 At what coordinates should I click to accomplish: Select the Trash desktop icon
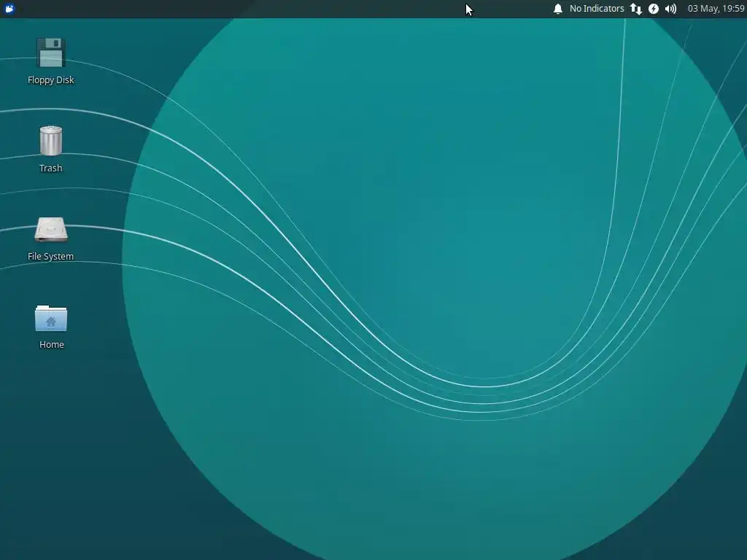coord(50,141)
